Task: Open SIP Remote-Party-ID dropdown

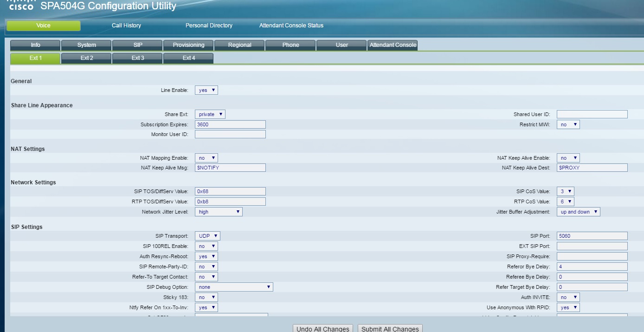Action: tap(206, 267)
